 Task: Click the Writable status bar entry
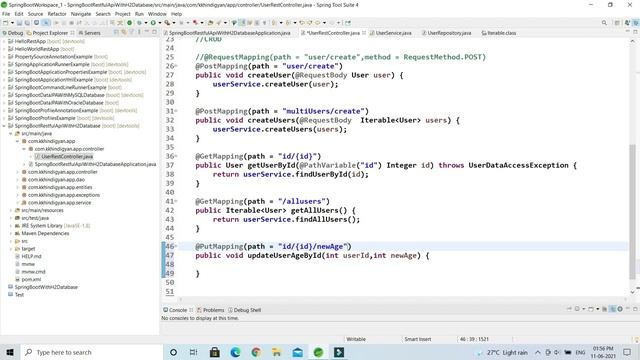(356, 339)
